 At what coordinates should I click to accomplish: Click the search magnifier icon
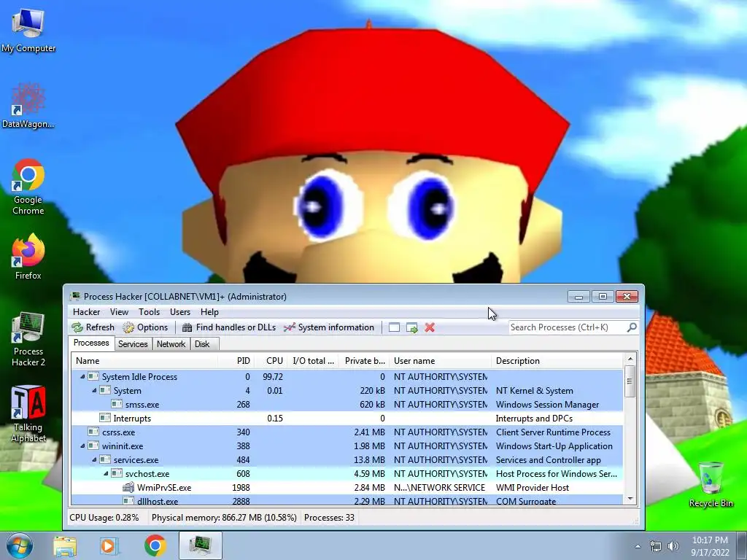click(x=632, y=327)
